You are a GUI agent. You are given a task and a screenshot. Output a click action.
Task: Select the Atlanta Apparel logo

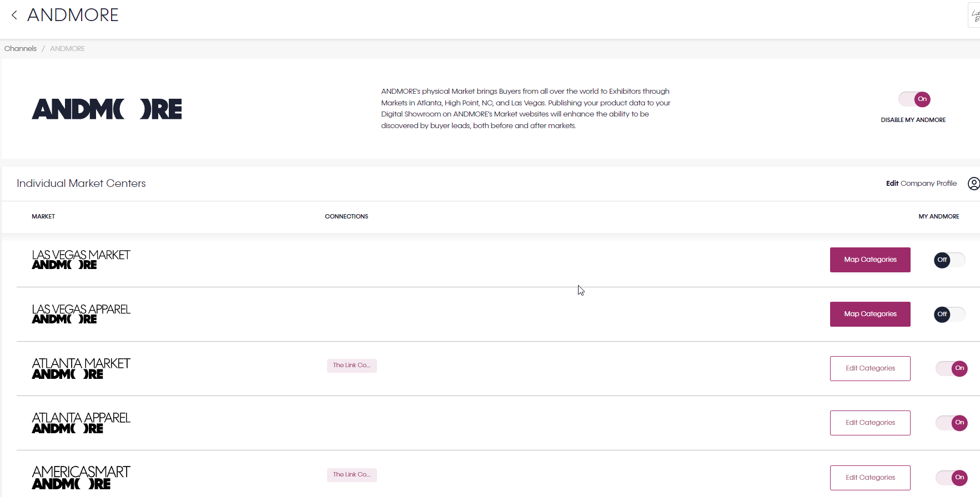81,423
